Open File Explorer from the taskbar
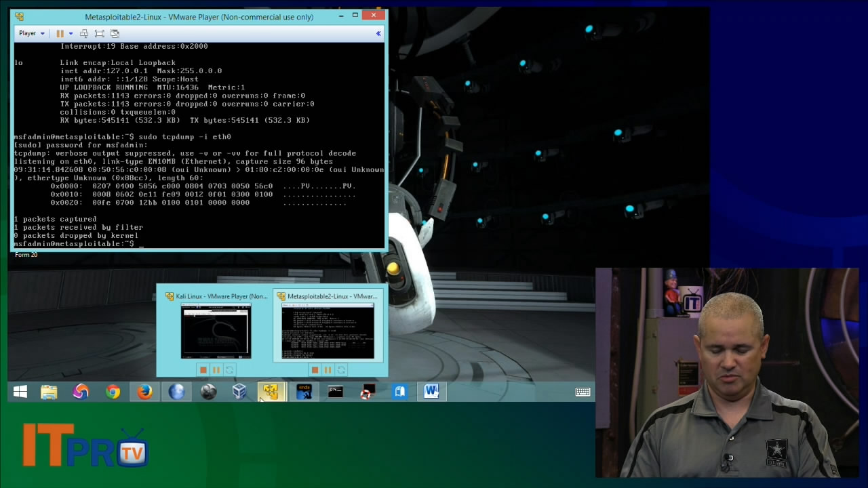This screenshot has height=488, width=868. 49,392
